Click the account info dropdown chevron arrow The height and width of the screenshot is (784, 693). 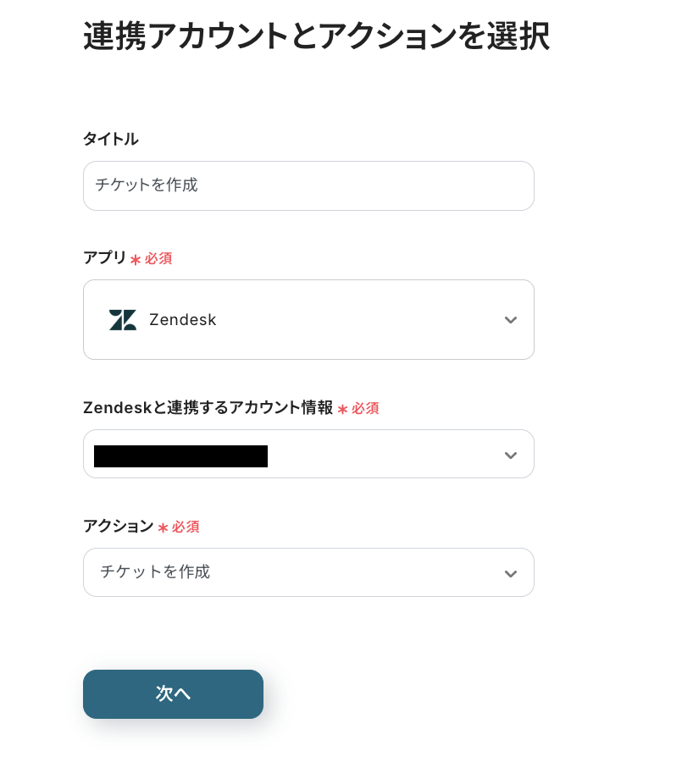pyautogui.click(x=510, y=455)
